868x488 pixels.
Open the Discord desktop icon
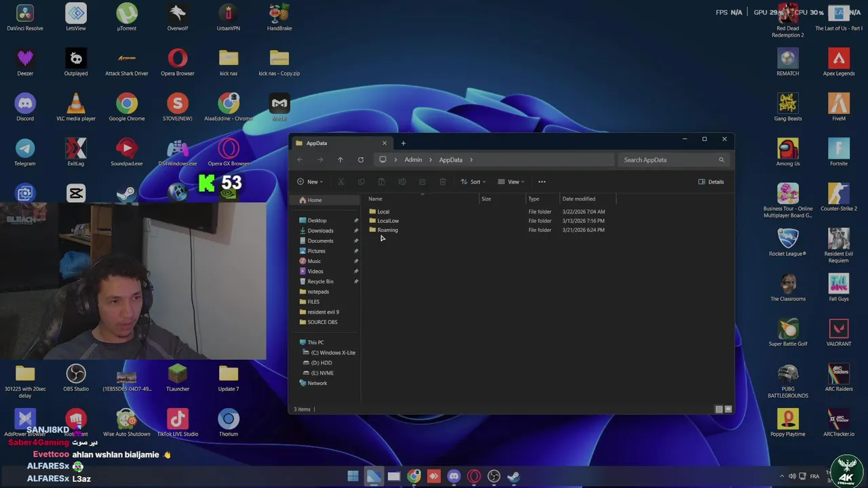coord(25,108)
